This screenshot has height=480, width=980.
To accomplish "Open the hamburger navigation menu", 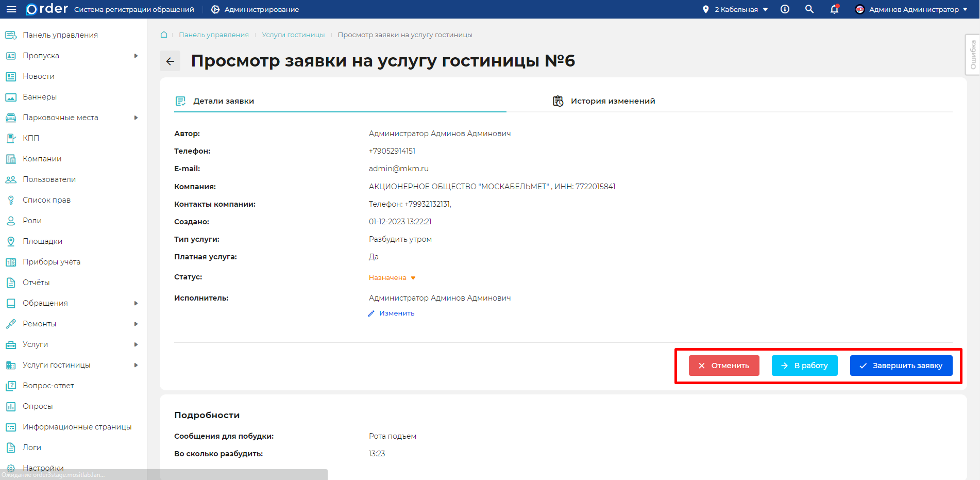I will [x=11, y=9].
